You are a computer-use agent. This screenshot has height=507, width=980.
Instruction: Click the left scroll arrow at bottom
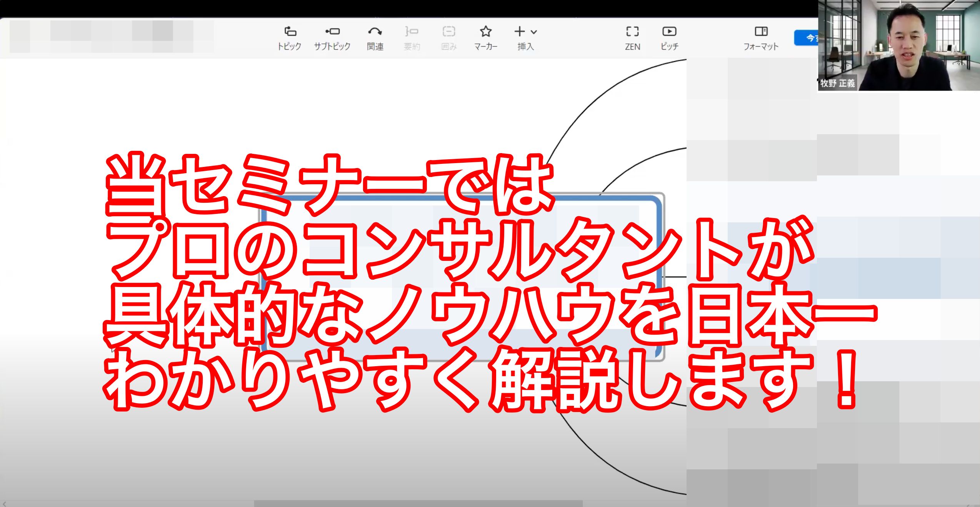4,504
